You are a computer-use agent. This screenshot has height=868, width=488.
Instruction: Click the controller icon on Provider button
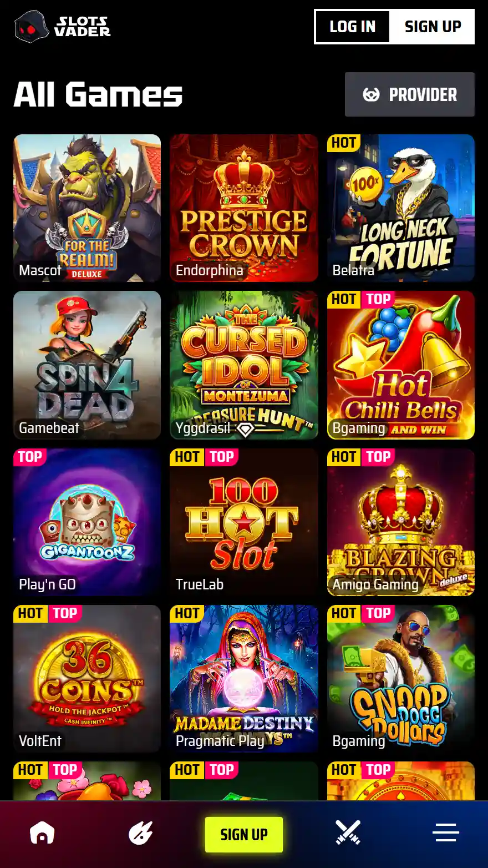point(371,95)
